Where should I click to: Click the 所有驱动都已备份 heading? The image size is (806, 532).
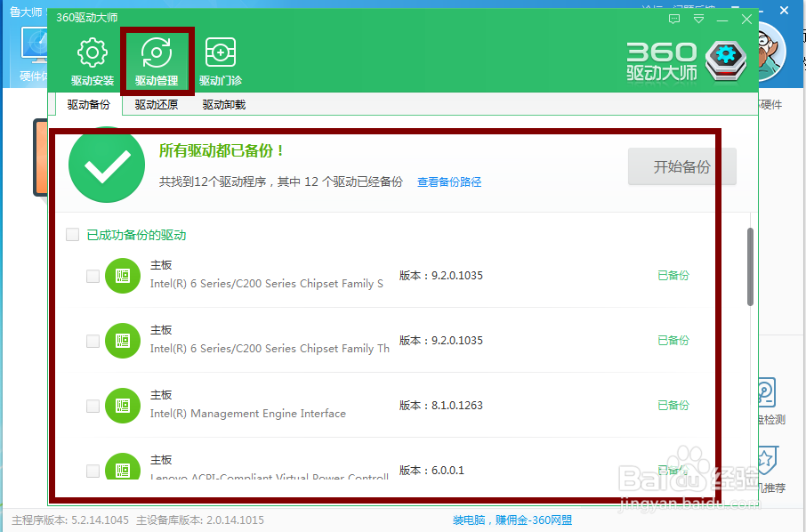(221, 150)
